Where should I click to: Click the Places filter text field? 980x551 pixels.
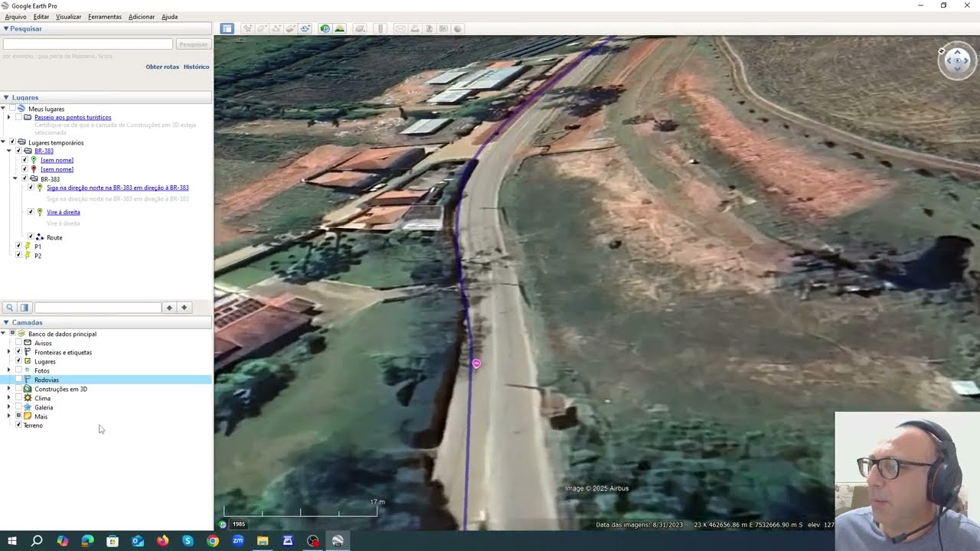click(x=98, y=308)
